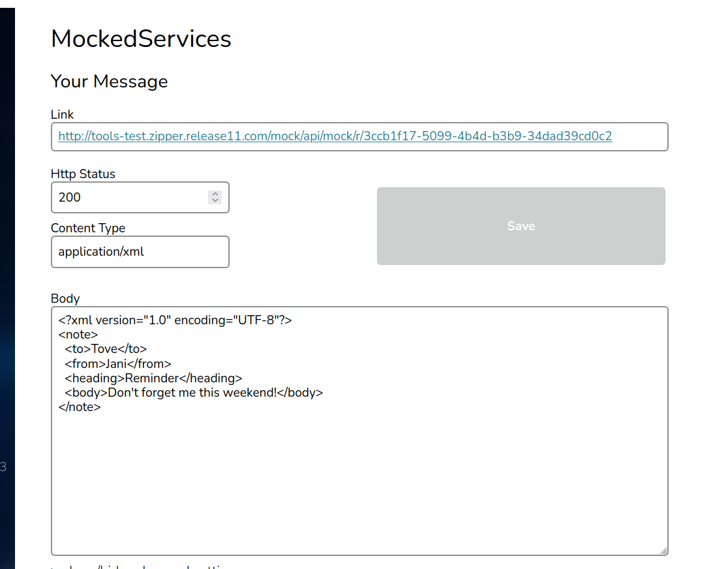Place cursor on the Tove line
728x569 pixels.
106,349
